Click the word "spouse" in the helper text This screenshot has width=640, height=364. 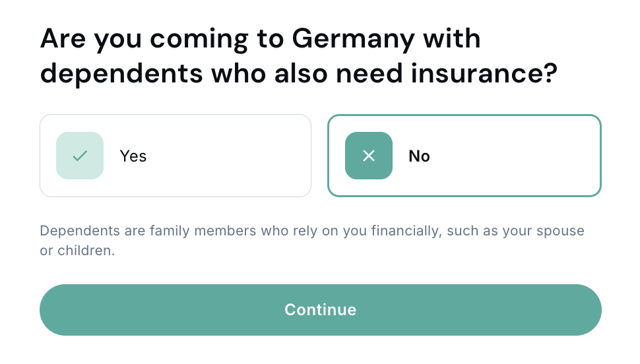coord(562,231)
